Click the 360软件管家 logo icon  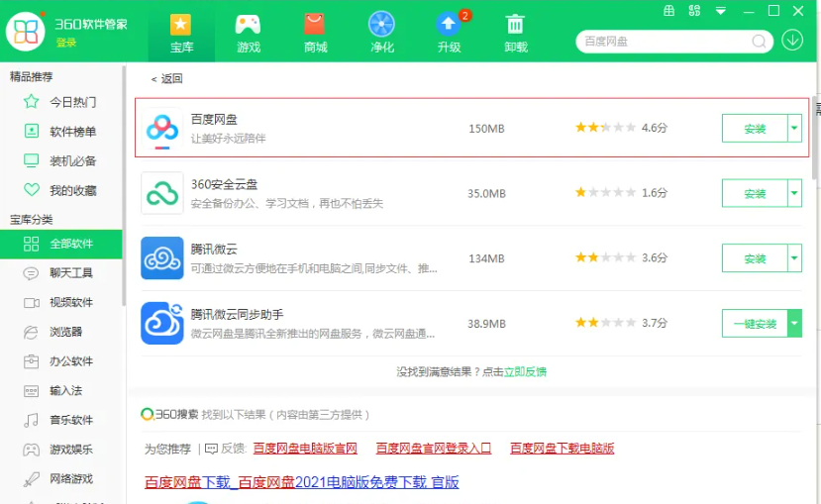[26, 31]
